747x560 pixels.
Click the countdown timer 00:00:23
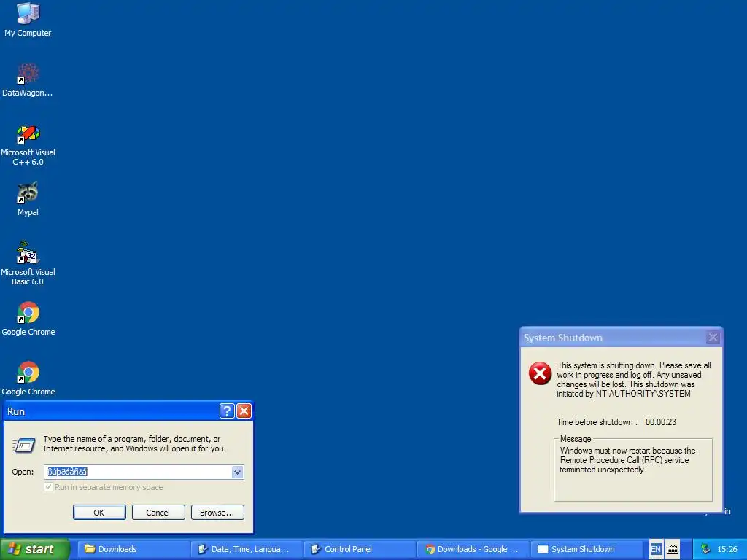661,422
